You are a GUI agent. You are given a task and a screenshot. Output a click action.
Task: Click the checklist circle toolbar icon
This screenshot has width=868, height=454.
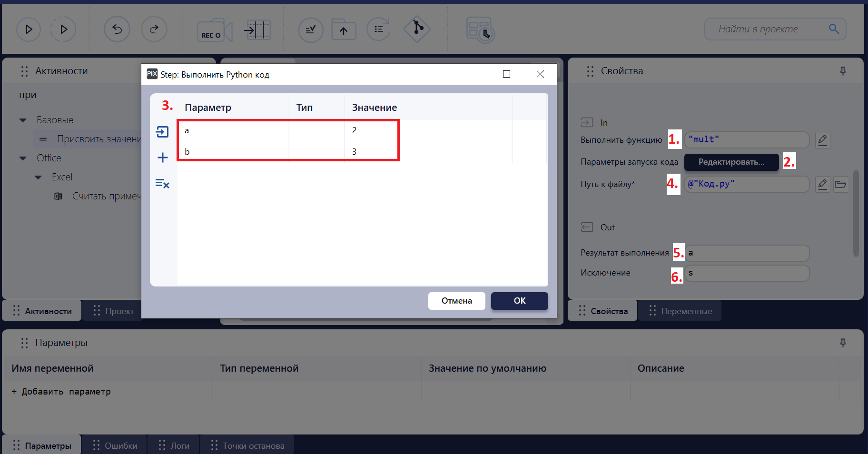(311, 30)
